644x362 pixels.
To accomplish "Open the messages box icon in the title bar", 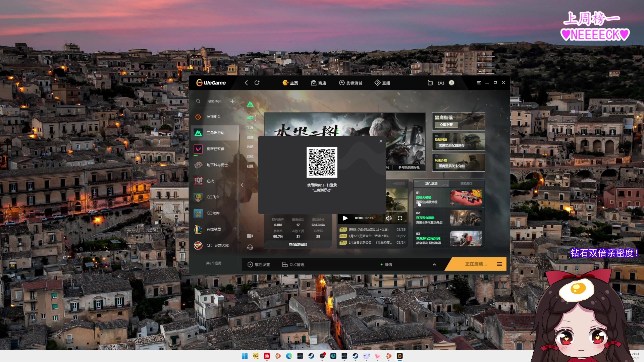I will pos(430,83).
